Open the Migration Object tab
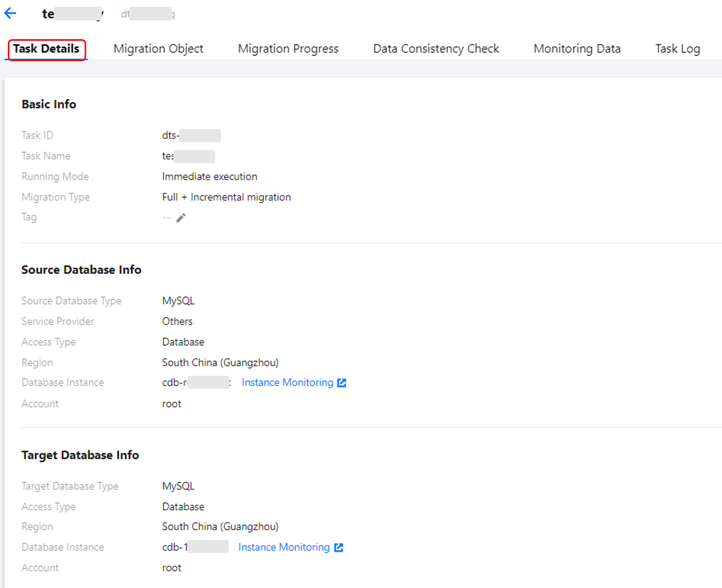 [158, 49]
